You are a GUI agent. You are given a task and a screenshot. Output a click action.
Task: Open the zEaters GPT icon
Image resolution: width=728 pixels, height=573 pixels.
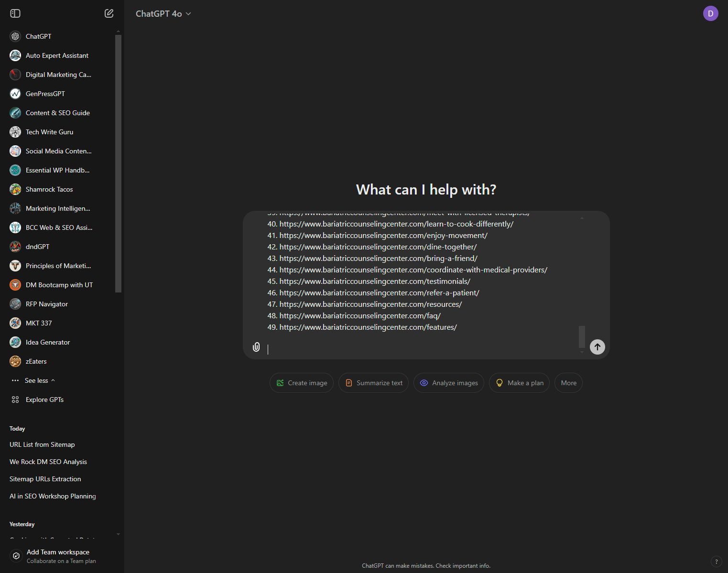coord(15,361)
